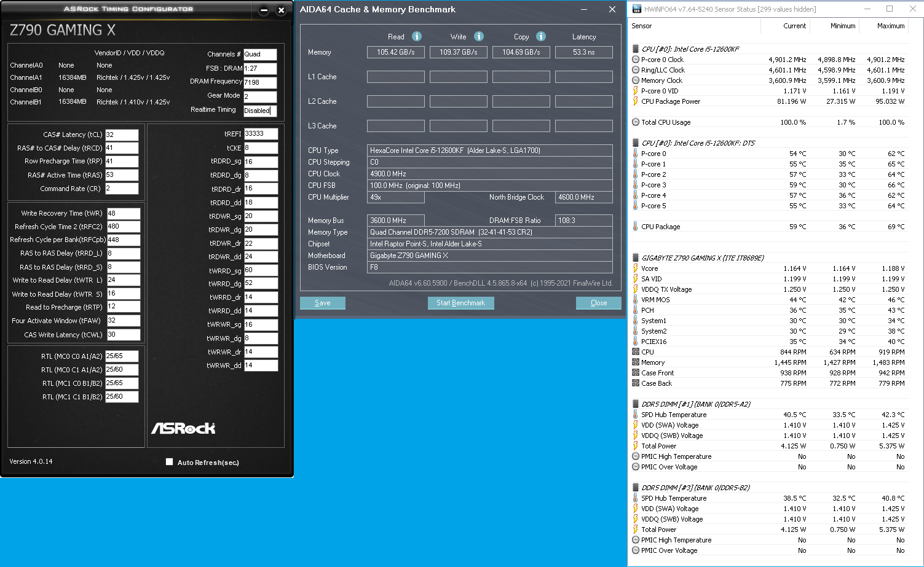Image resolution: width=924 pixels, height=567 pixels.
Task: Start the AIDA64 memory benchmark
Action: pos(461,303)
